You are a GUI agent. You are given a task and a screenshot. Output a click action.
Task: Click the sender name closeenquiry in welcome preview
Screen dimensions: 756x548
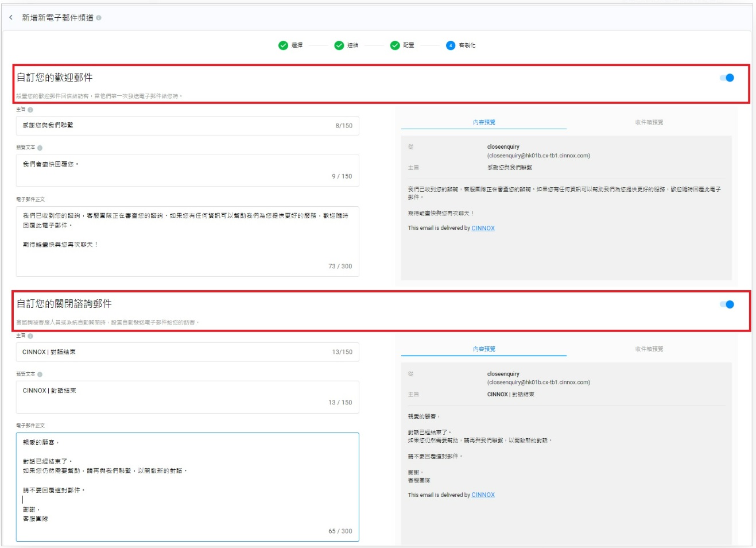pyautogui.click(x=503, y=147)
